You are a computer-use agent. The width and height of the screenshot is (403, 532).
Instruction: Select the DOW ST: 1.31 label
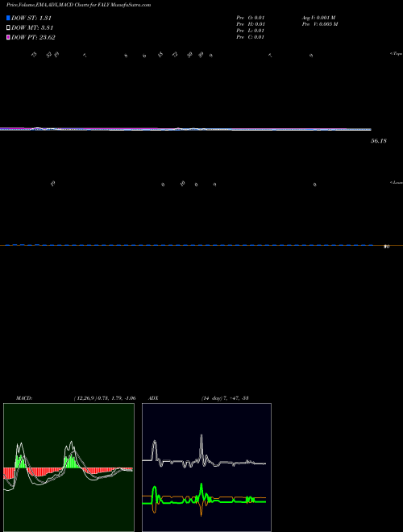coord(31,18)
